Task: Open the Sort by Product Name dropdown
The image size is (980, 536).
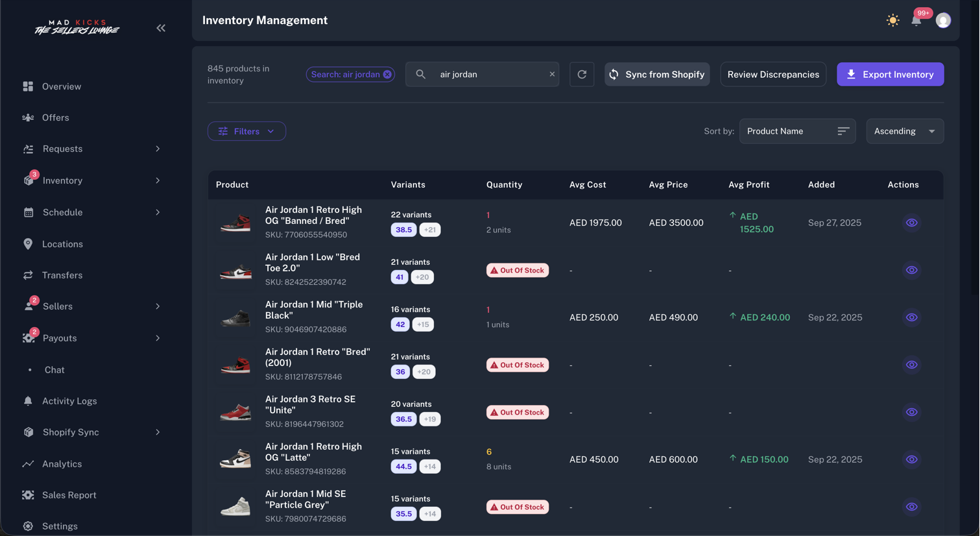Action: 797,131
